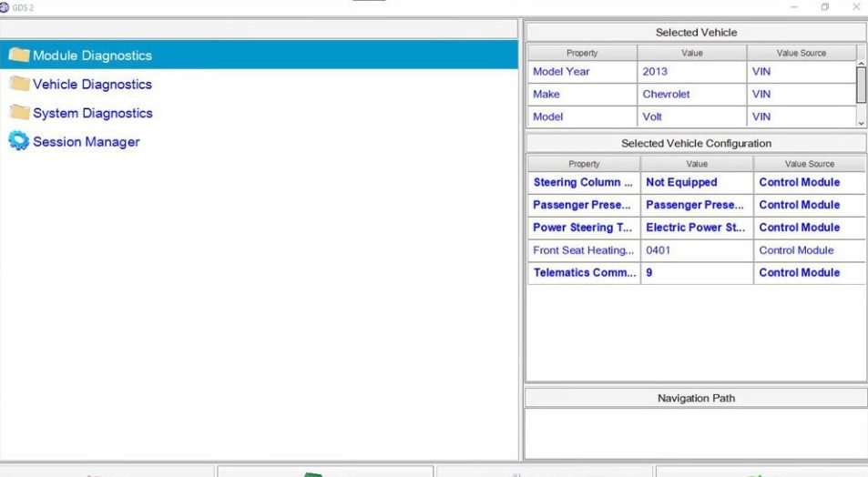Select Passenger Prese... property cell
This screenshot has height=477, width=868.
coord(584,205)
